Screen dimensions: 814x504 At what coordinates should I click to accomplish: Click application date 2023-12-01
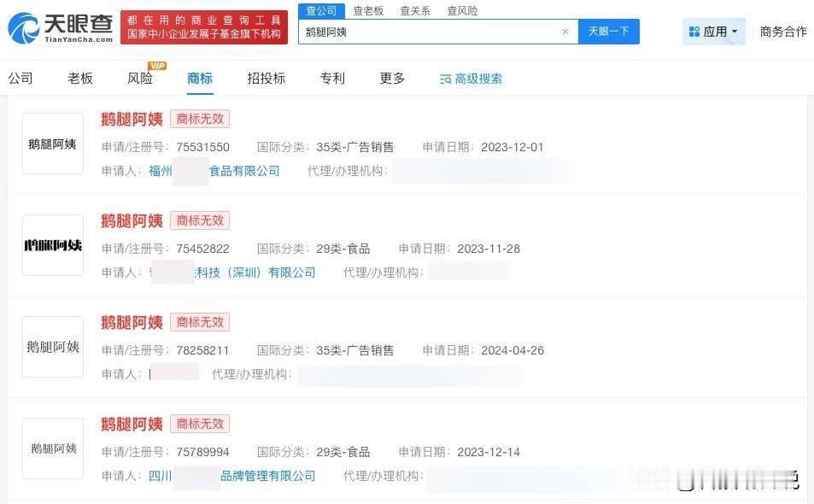coord(512,148)
